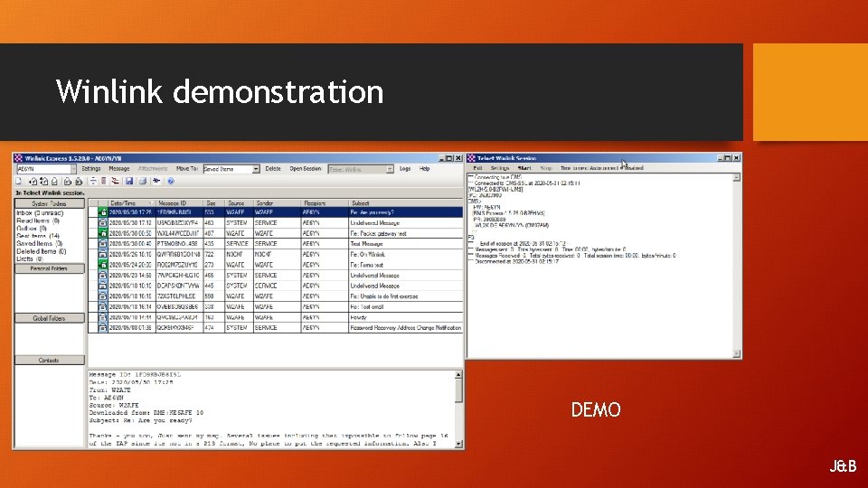Select the Inbox folder
Viewport: 868px width, 488px height.
point(40,213)
